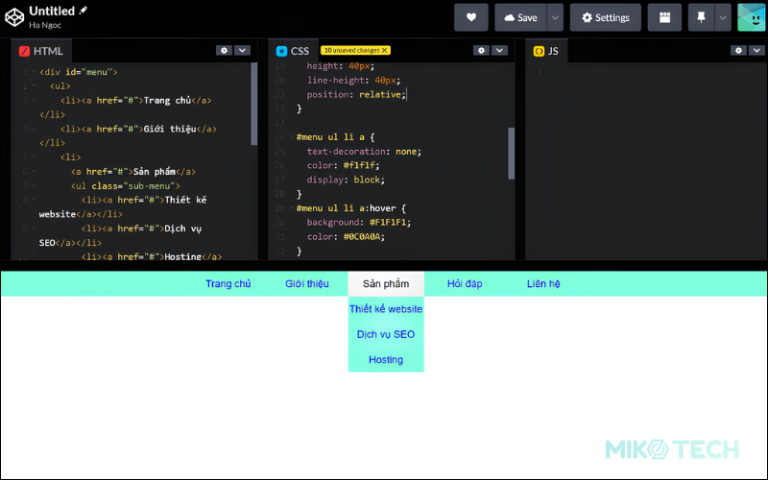
Task: Open the Trang chủ menu link
Action: coord(228,284)
